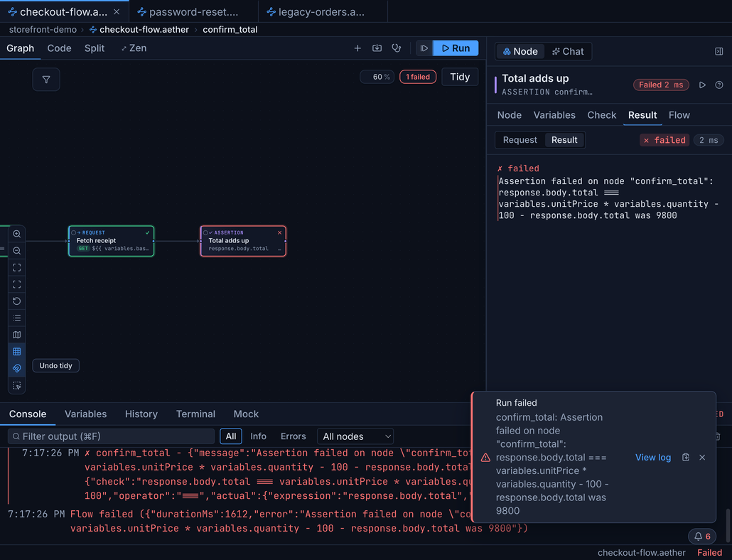Viewport: 732px width, 560px height.
Task: Open the Node tab under Total adds up
Action: 510,115
